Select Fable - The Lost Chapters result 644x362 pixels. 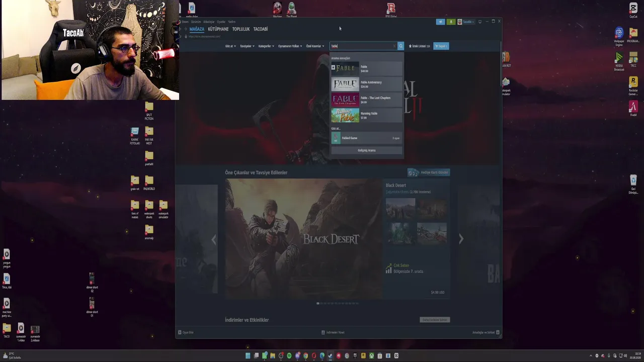point(366,100)
